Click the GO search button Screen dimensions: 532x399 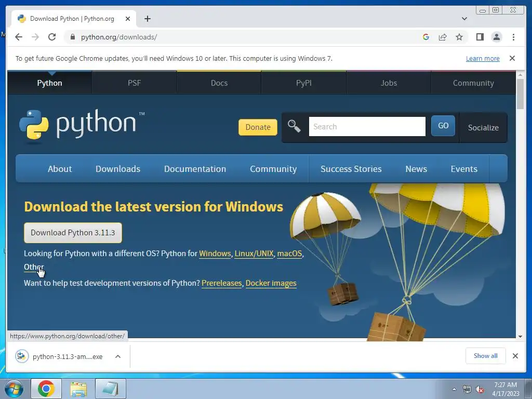pyautogui.click(x=443, y=126)
